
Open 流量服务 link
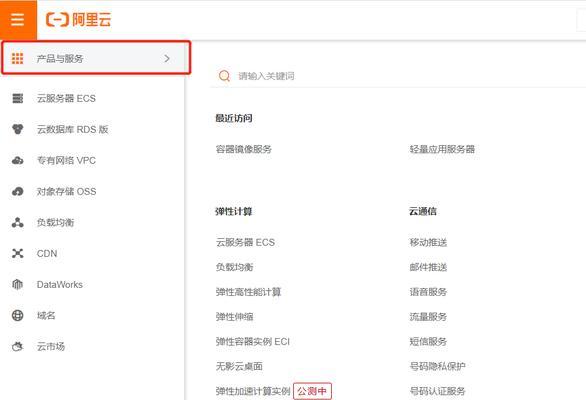[x=428, y=317]
